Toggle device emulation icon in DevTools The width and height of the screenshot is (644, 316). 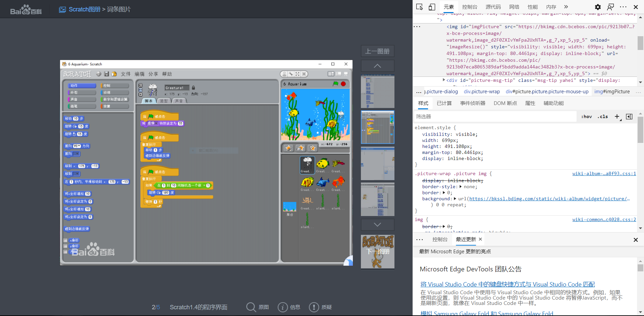[x=432, y=7]
